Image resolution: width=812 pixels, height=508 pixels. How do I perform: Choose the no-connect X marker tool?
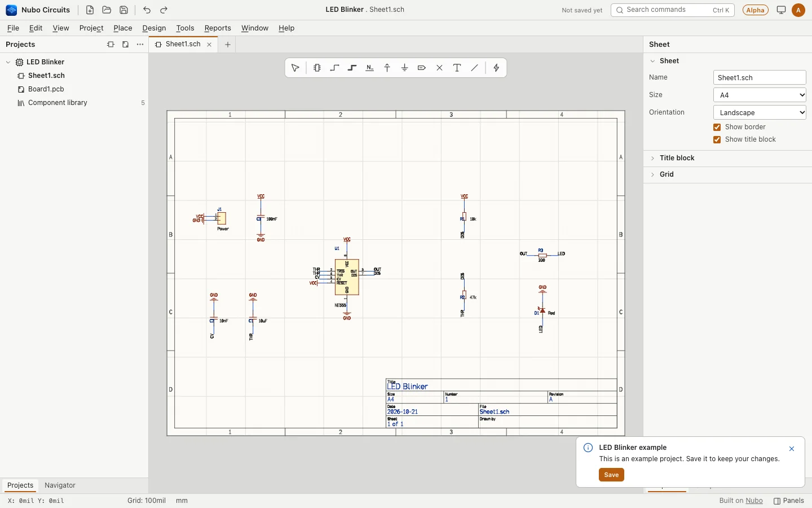440,68
